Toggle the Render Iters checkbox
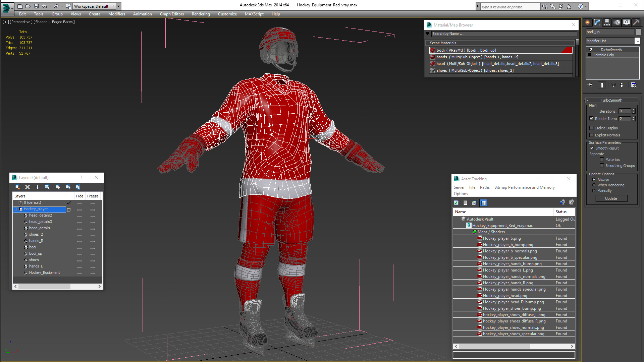 (592, 118)
